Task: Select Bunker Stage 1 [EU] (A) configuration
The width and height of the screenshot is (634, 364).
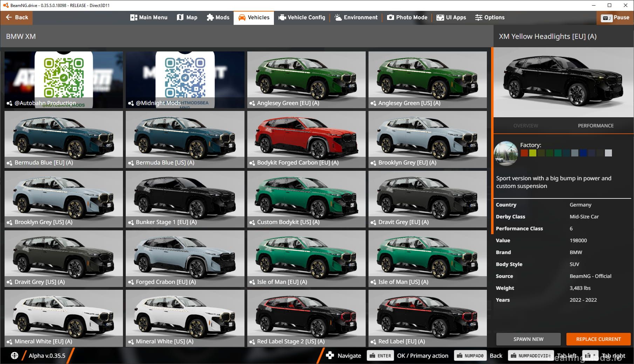Action: click(x=185, y=199)
